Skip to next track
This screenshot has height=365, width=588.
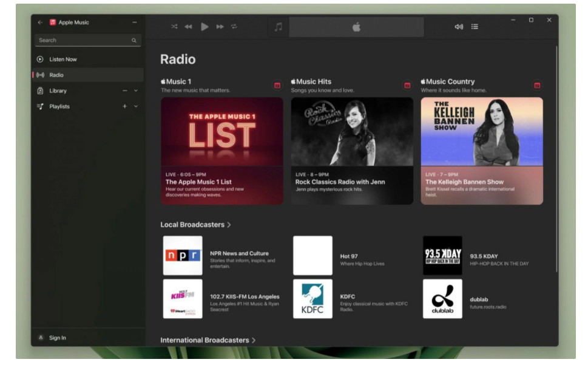point(220,27)
